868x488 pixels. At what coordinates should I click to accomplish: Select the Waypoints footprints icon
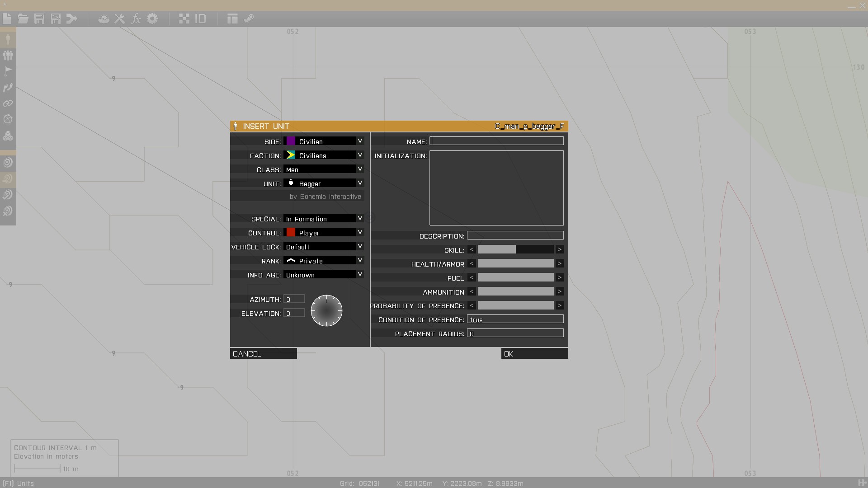point(8,87)
